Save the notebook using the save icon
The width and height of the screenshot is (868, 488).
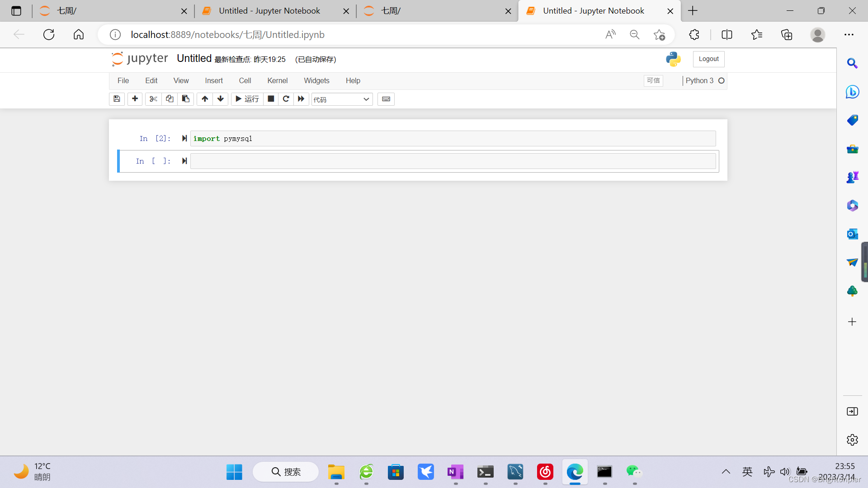click(117, 99)
